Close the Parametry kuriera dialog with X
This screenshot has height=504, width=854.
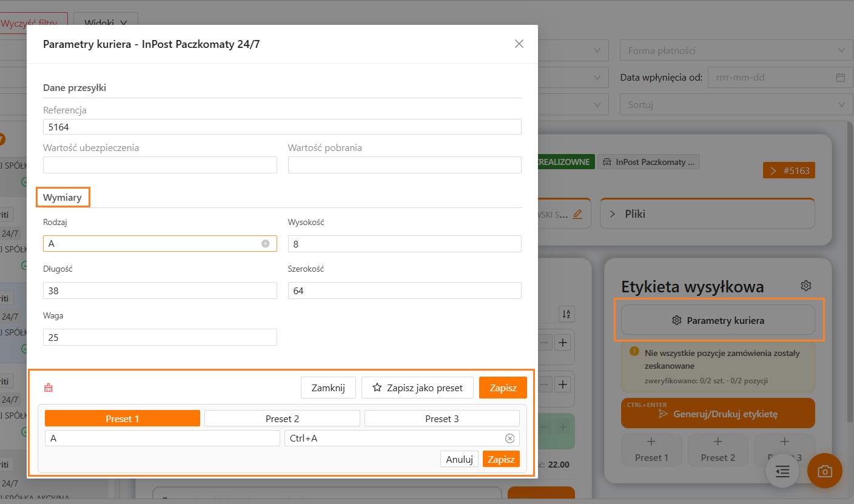coord(519,44)
